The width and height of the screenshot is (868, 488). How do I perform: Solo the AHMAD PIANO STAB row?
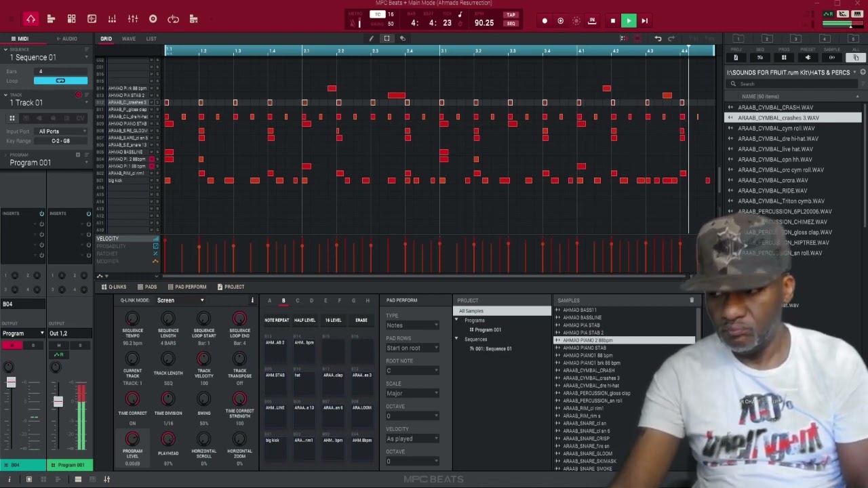pyautogui.click(x=157, y=123)
